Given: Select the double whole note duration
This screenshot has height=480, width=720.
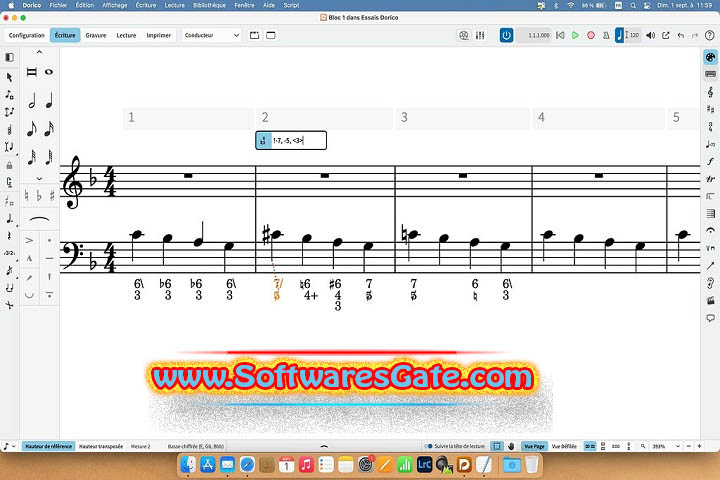Looking at the screenshot, I should [x=31, y=72].
